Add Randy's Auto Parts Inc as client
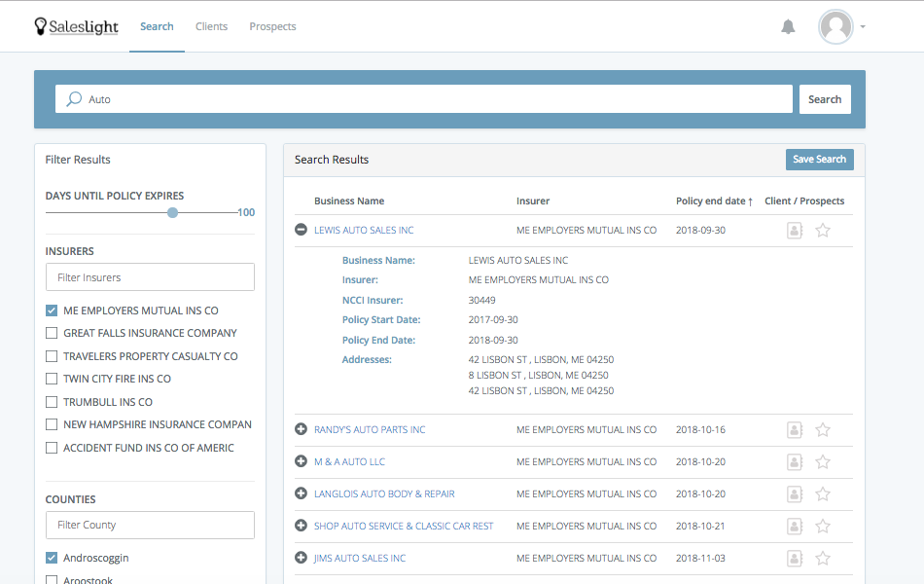 click(x=795, y=430)
